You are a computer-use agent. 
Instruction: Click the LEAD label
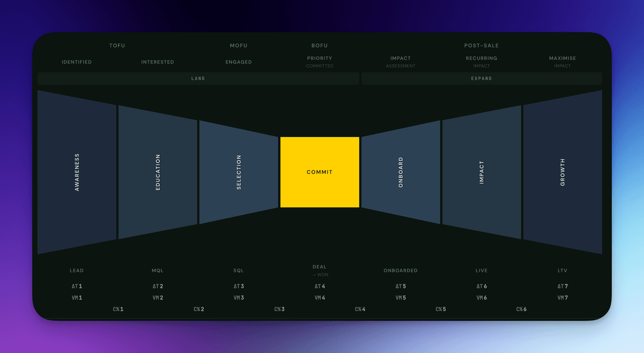click(x=77, y=271)
